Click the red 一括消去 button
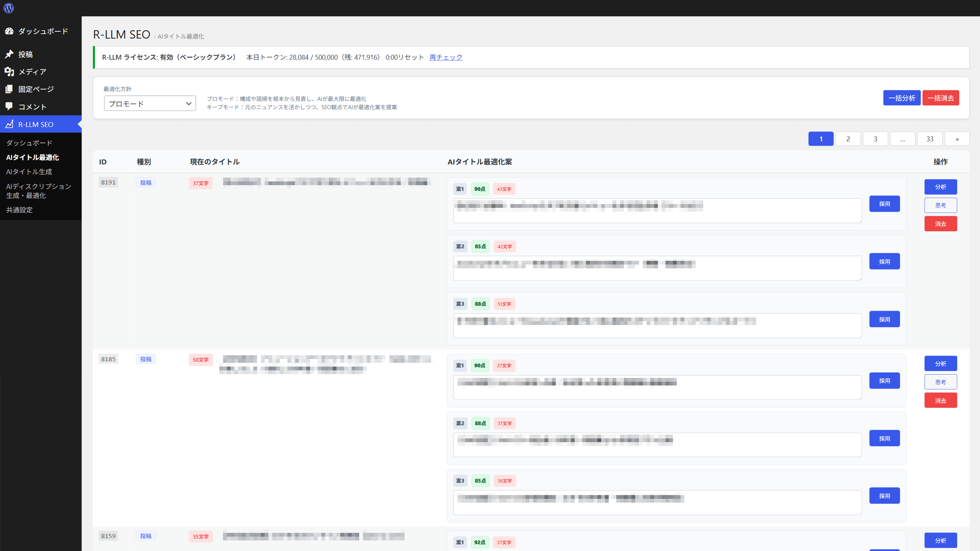980x551 pixels. 941,98
